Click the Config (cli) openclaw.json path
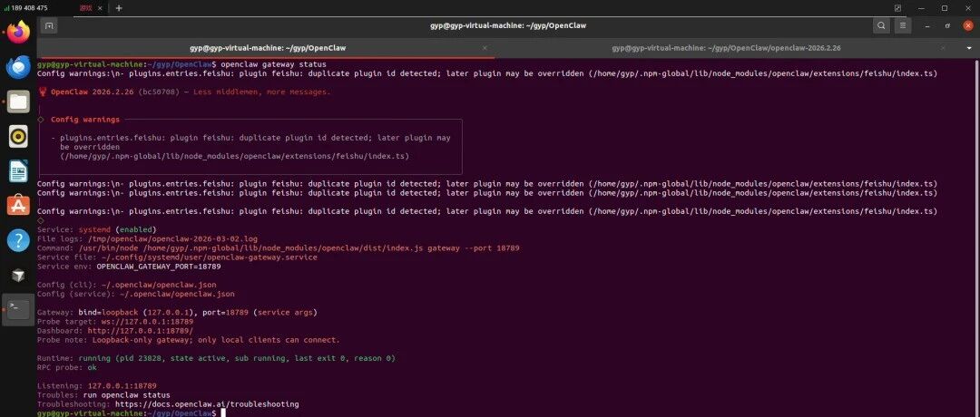Image resolution: width=980 pixels, height=417 pixels. pos(159,285)
